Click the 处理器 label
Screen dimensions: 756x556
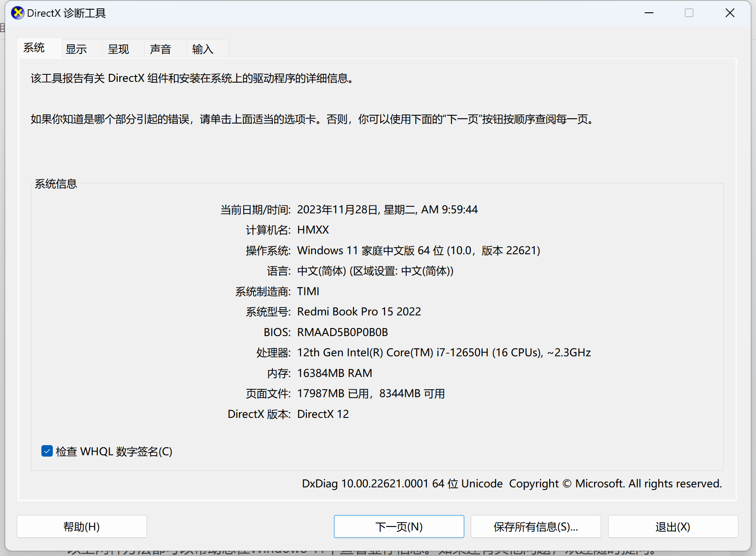point(273,353)
